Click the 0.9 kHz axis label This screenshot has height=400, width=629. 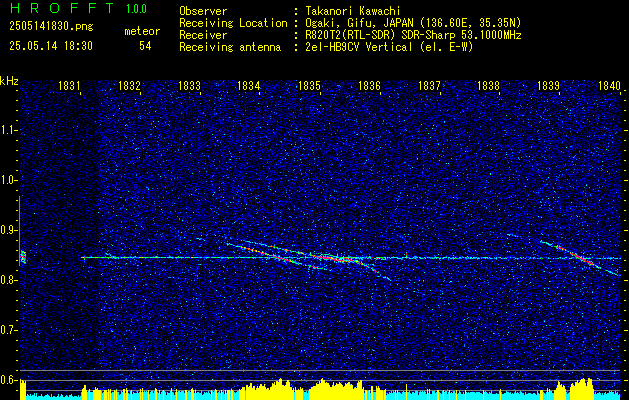[8, 230]
